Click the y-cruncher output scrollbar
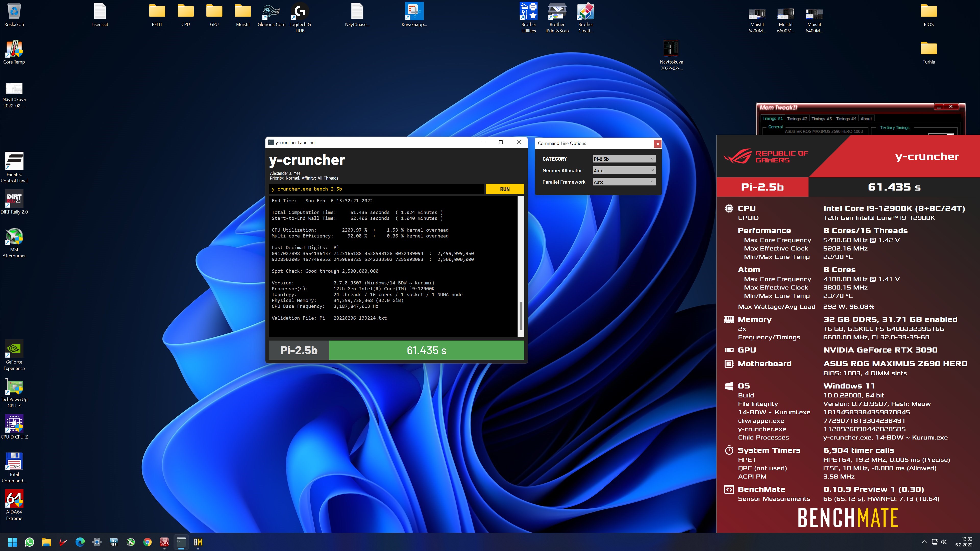Screen dimensions: 980x551 [521, 316]
